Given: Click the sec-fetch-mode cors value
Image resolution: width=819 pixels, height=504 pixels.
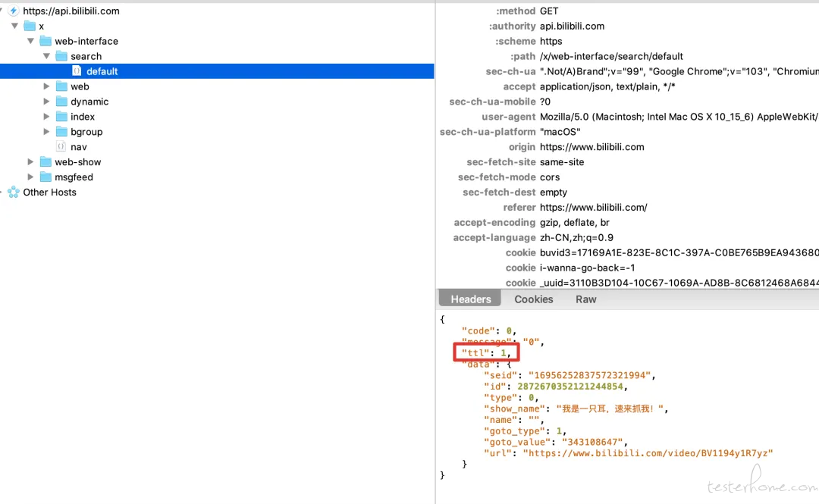Looking at the screenshot, I should point(550,177).
